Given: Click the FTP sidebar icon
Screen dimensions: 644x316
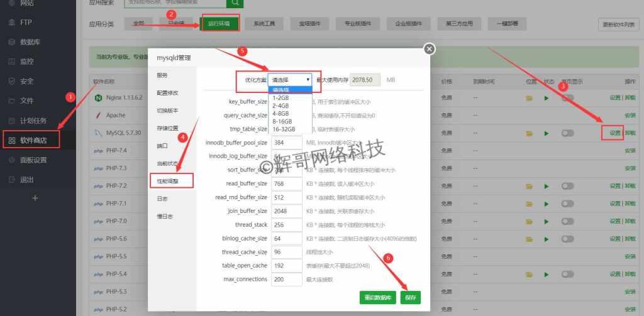Looking at the screenshot, I should click(x=12, y=22).
